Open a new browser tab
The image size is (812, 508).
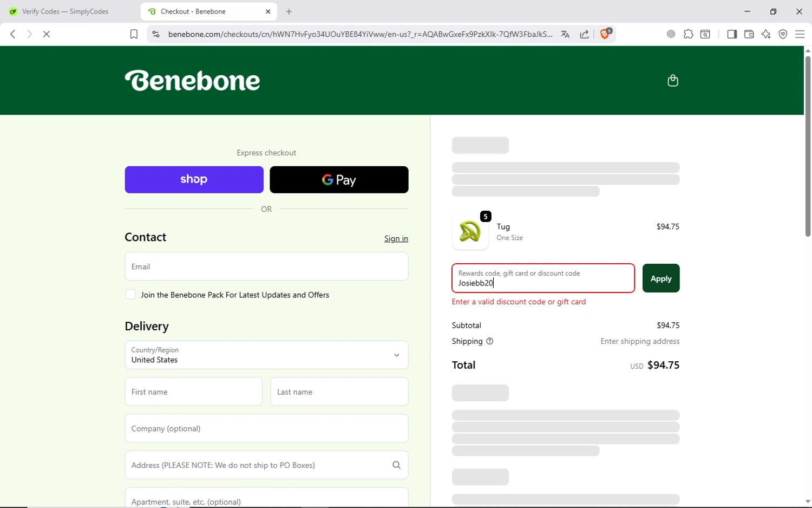[x=289, y=11]
